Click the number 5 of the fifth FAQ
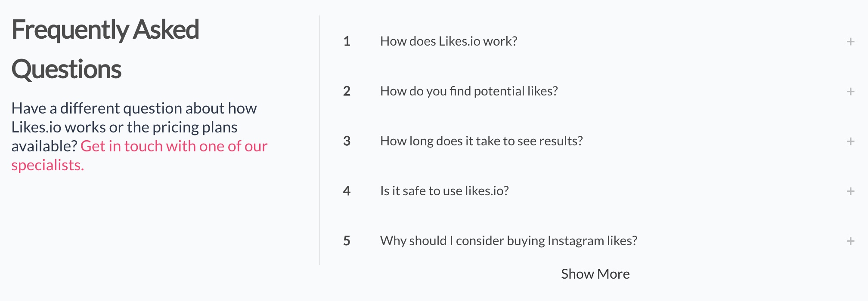This screenshot has width=868, height=301. pos(347,241)
